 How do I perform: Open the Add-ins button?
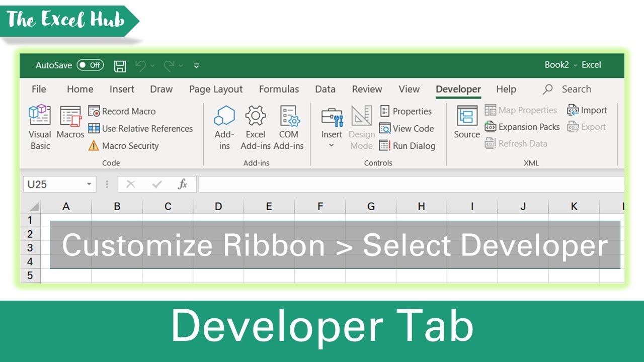[x=224, y=127]
